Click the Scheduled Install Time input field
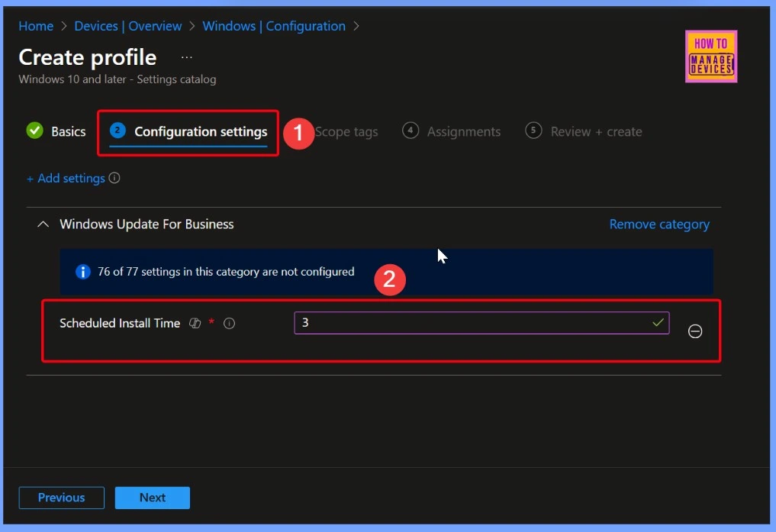Image resolution: width=776 pixels, height=532 pixels. click(481, 323)
